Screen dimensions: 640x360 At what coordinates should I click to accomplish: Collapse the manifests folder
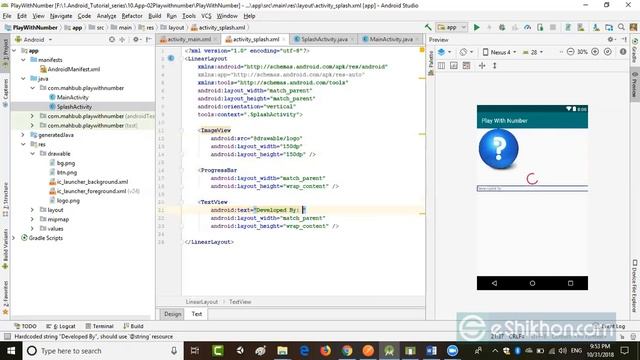[x=23, y=60]
